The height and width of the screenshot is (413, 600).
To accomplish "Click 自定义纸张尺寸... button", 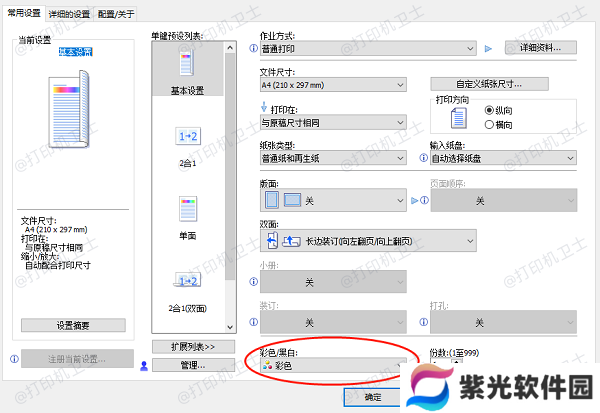I will (x=489, y=84).
